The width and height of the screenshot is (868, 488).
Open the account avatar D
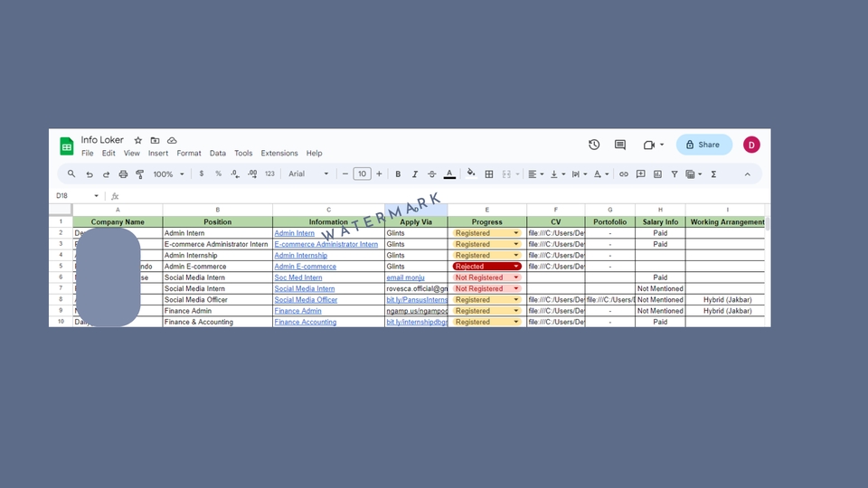pyautogui.click(x=751, y=145)
